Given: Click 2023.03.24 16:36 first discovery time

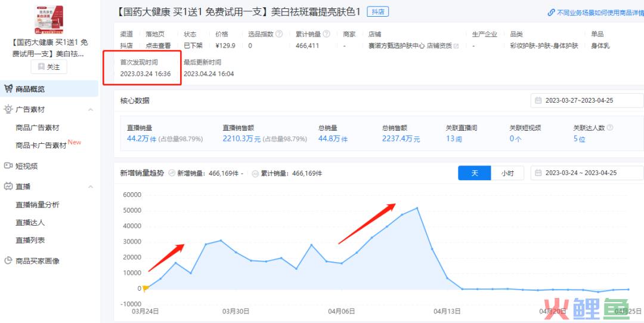Looking at the screenshot, I should (145, 74).
